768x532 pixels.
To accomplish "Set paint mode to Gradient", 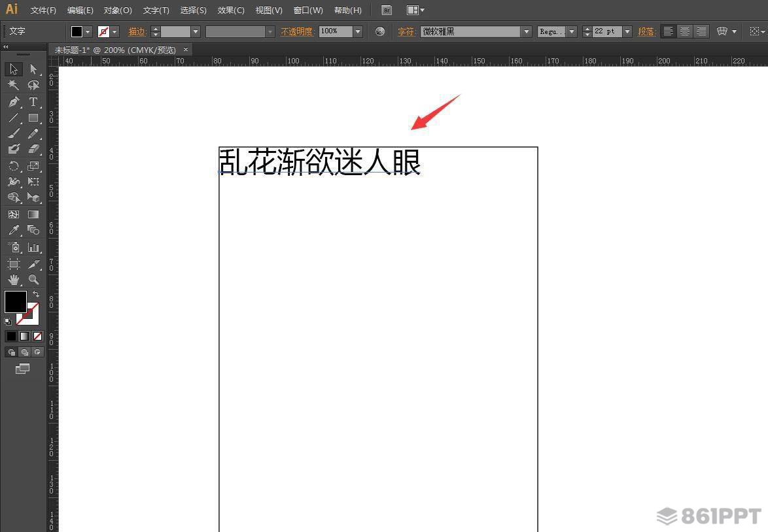I will pos(24,336).
